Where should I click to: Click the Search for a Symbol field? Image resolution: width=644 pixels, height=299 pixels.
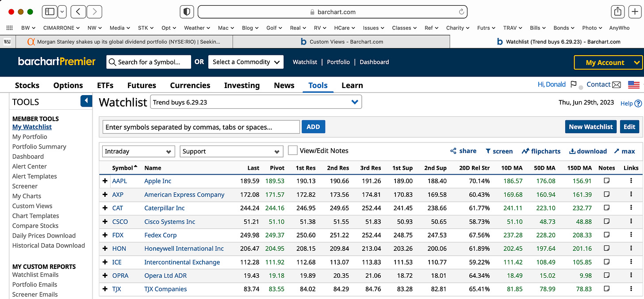coord(149,62)
